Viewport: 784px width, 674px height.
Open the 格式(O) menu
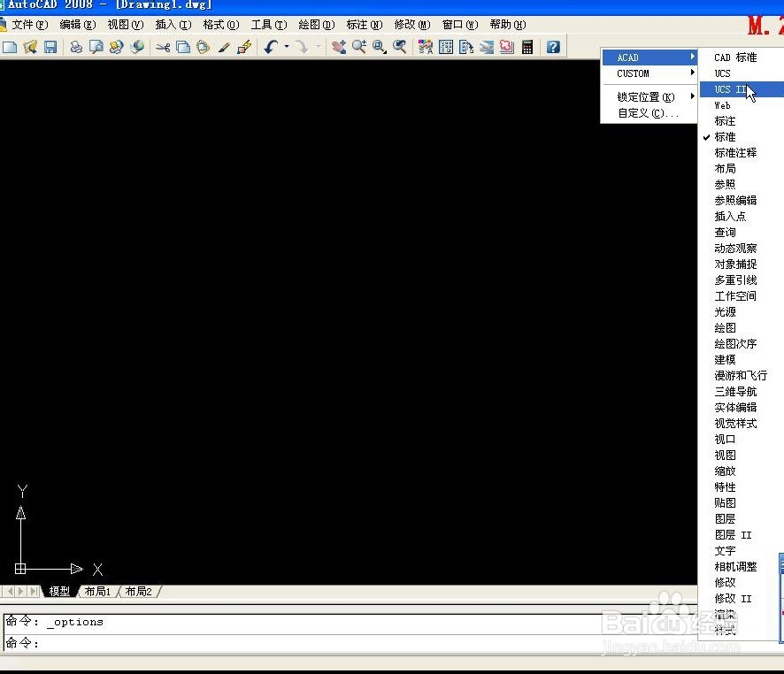pos(221,25)
